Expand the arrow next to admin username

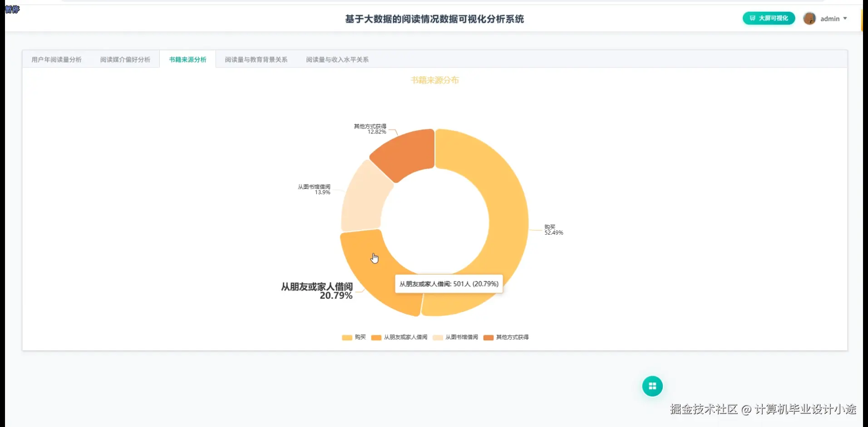(x=845, y=19)
